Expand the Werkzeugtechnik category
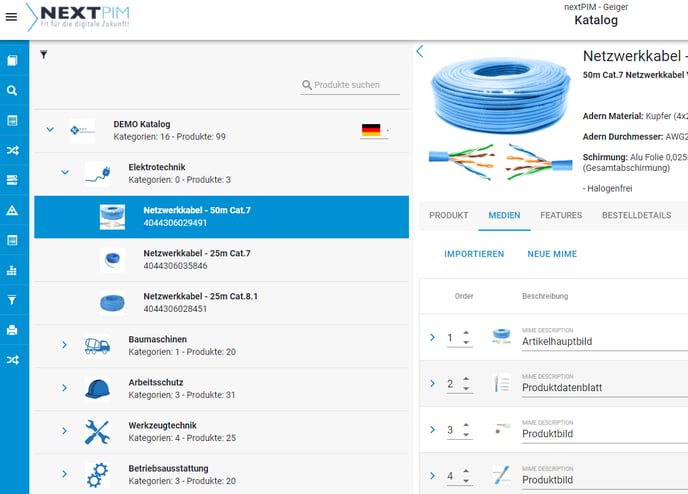Screen dimensions: 688x494 pyautogui.click(x=64, y=431)
